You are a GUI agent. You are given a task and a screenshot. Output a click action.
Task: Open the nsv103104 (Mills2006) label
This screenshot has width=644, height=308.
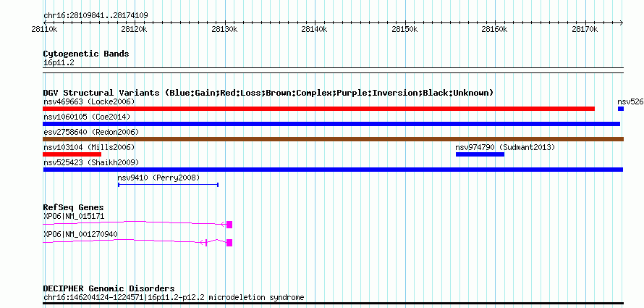(x=89, y=147)
